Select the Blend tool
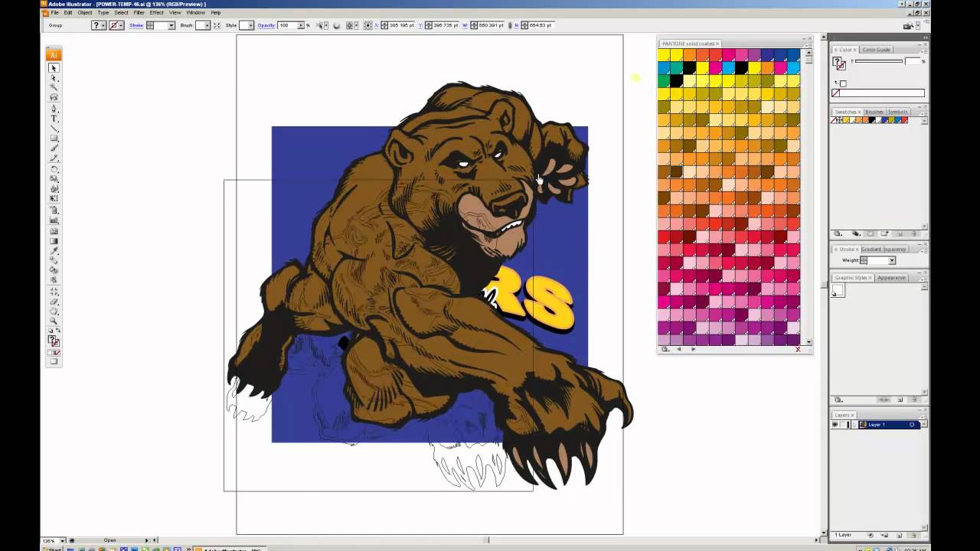 click(54, 260)
